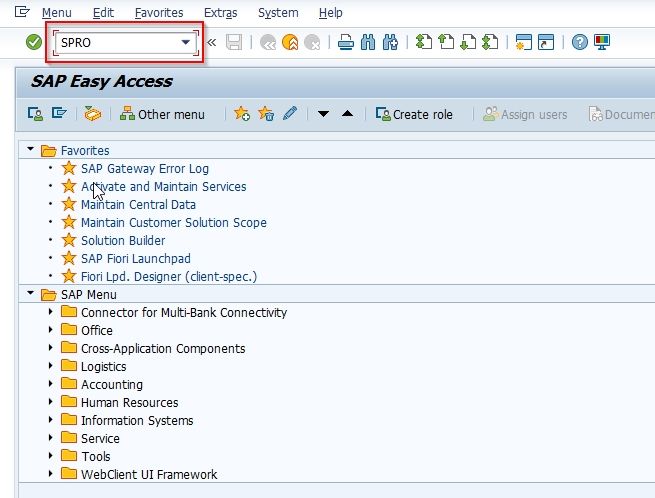Viewport: 655px width, 498px height.
Task: Click the Customize Local Layout monitor icon
Action: point(602,42)
